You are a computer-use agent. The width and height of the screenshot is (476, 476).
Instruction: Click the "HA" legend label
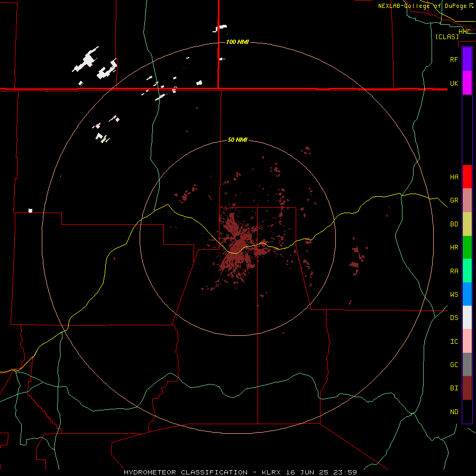point(454,177)
